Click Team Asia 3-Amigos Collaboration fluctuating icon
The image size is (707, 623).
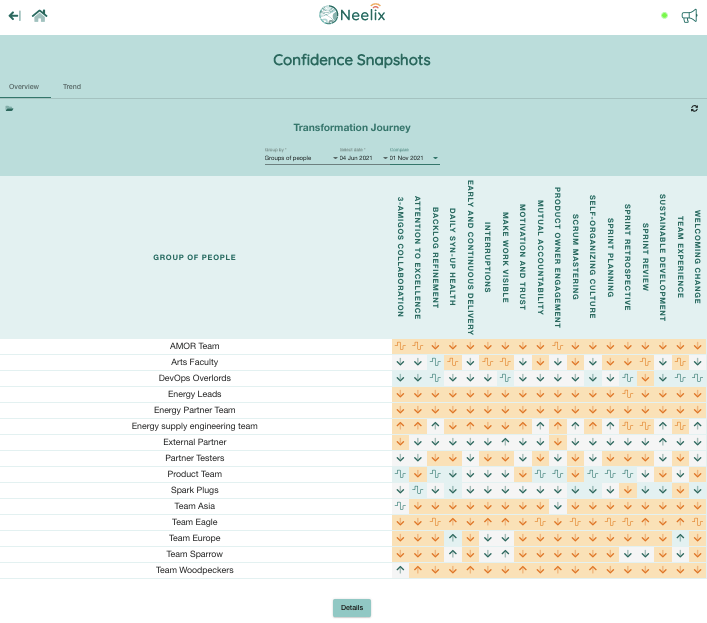(x=400, y=506)
